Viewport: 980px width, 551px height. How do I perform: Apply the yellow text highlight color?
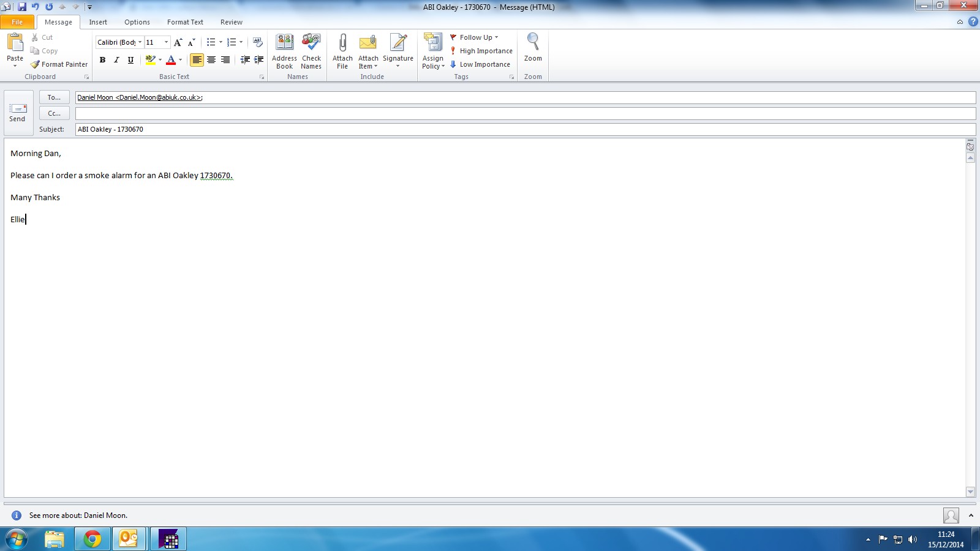150,60
